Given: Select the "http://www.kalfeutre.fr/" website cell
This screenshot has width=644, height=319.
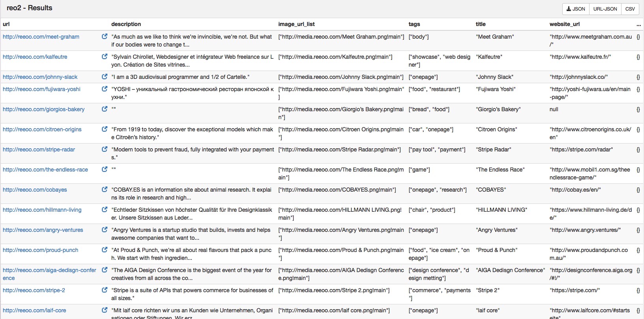Looking at the screenshot, I should pyautogui.click(x=581, y=57).
